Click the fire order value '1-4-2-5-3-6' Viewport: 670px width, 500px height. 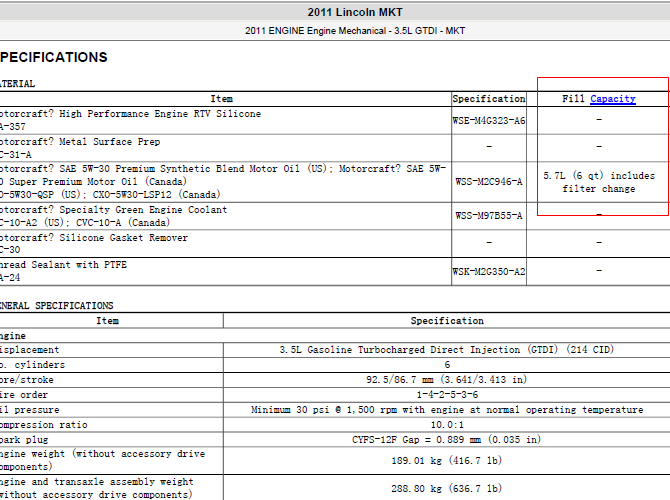[447, 394]
